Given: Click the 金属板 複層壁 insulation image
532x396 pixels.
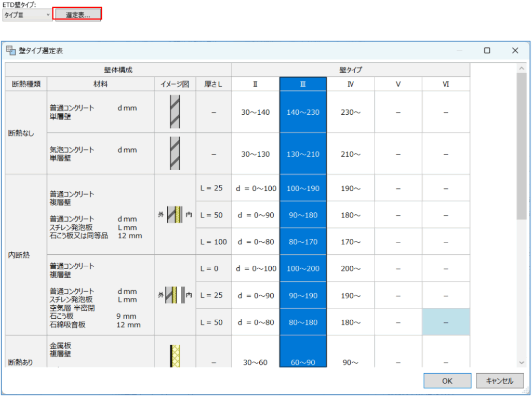Looking at the screenshot, I should (175, 356).
